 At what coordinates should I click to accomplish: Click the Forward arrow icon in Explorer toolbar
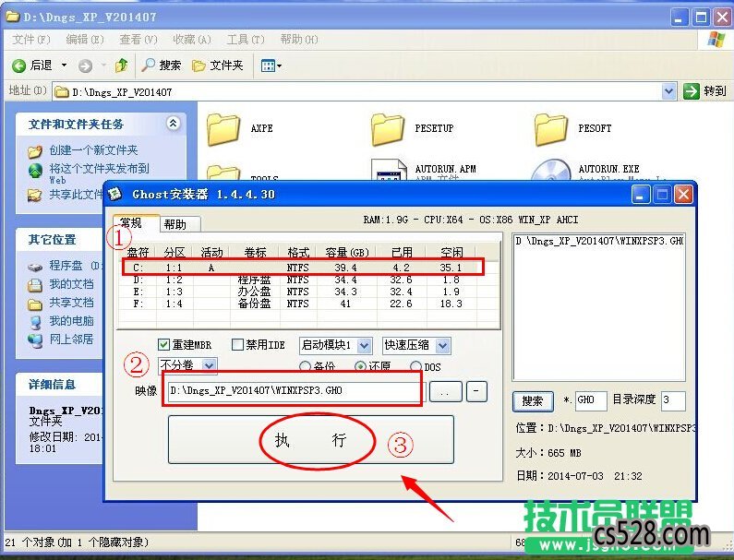point(85,66)
